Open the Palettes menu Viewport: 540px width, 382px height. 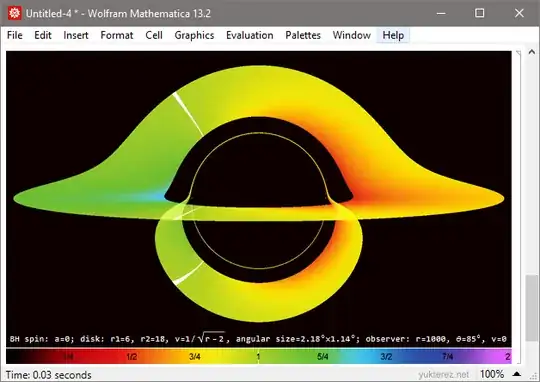[303, 35]
